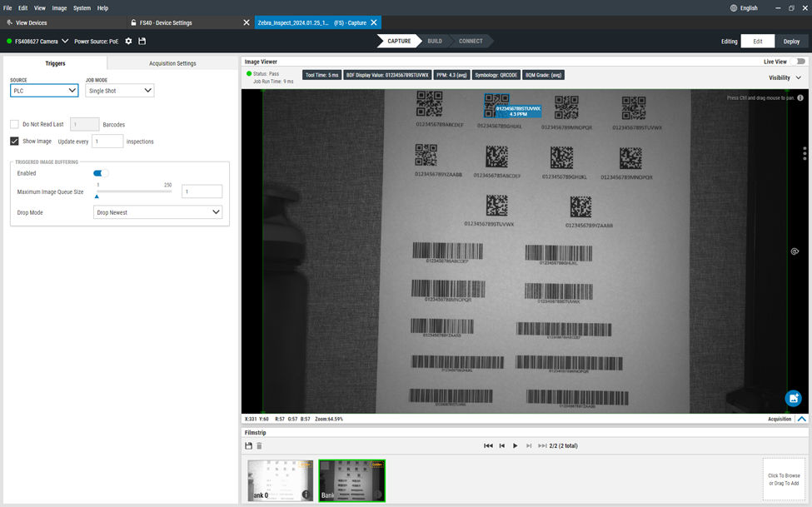Click the PPM: 4.3 (avg) badge

pyautogui.click(x=451, y=75)
